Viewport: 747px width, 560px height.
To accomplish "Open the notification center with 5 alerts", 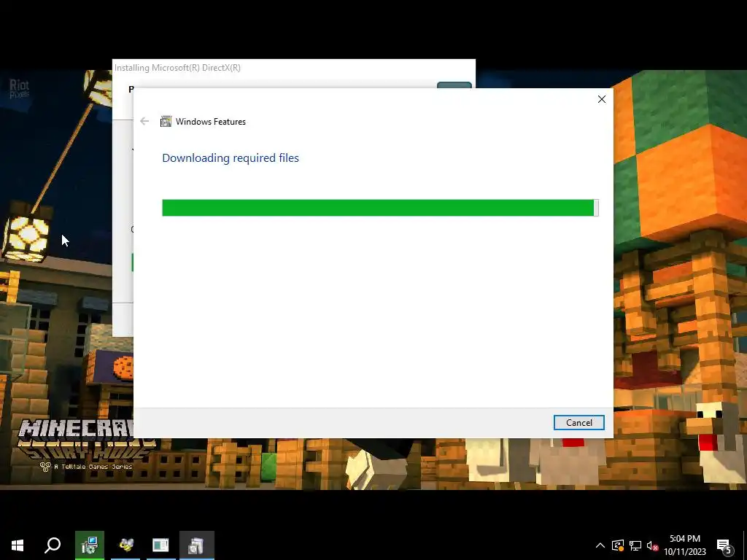I will click(x=724, y=545).
